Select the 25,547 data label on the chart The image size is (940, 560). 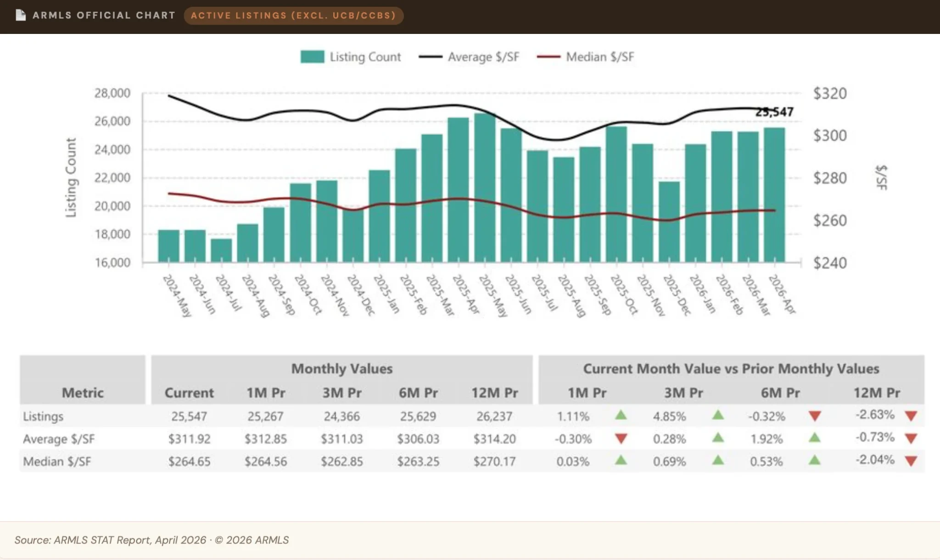click(x=775, y=112)
